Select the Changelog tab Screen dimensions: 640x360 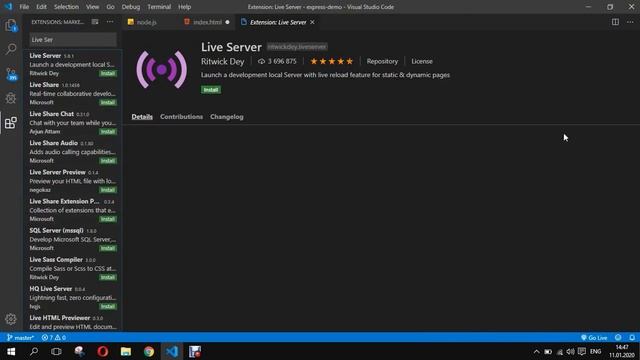coord(227,117)
